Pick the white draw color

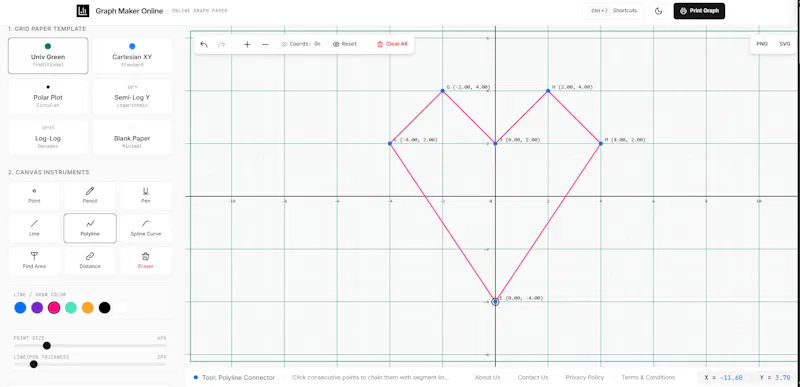[x=121, y=307]
